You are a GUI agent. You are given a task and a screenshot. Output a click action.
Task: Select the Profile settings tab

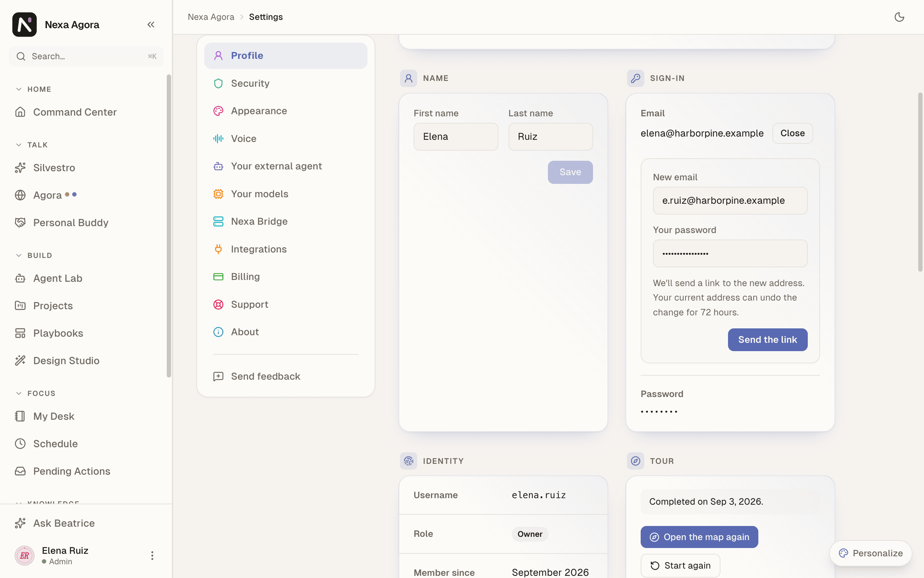point(286,56)
